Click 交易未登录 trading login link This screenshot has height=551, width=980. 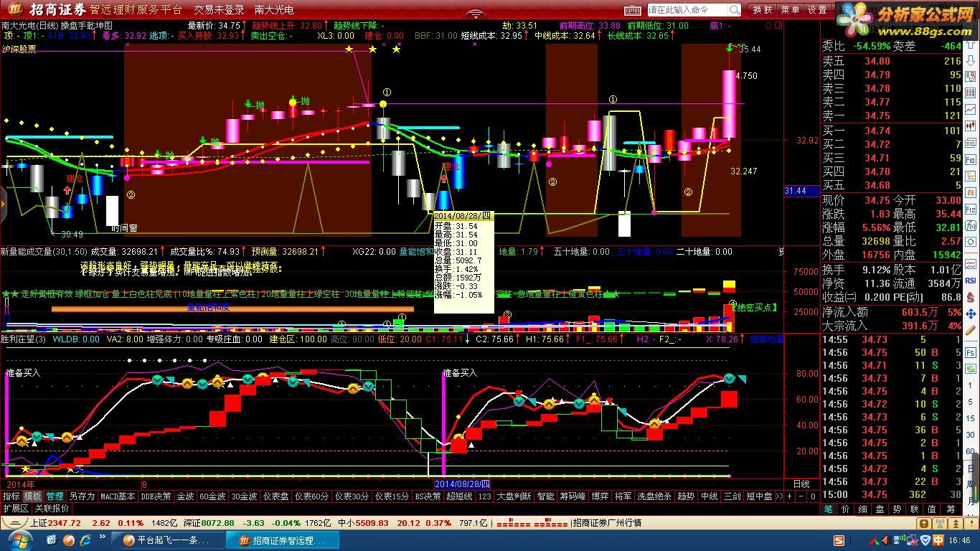click(220, 10)
